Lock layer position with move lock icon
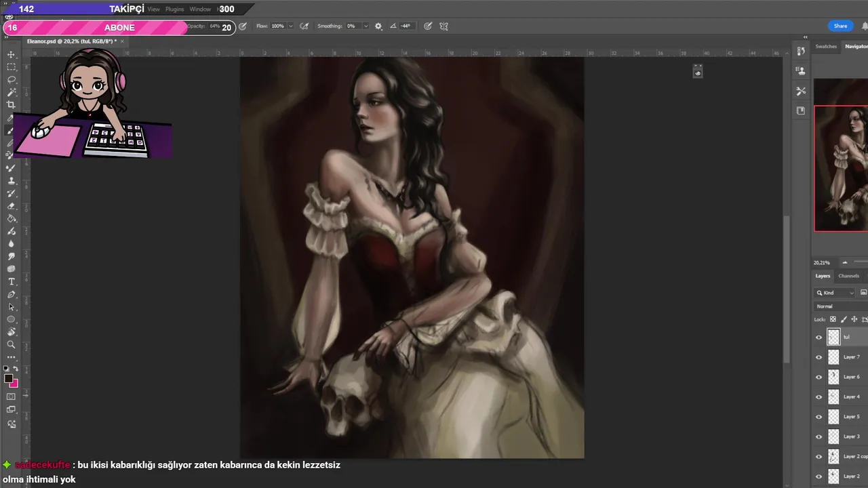Viewport: 868px width, 488px height. [854, 319]
